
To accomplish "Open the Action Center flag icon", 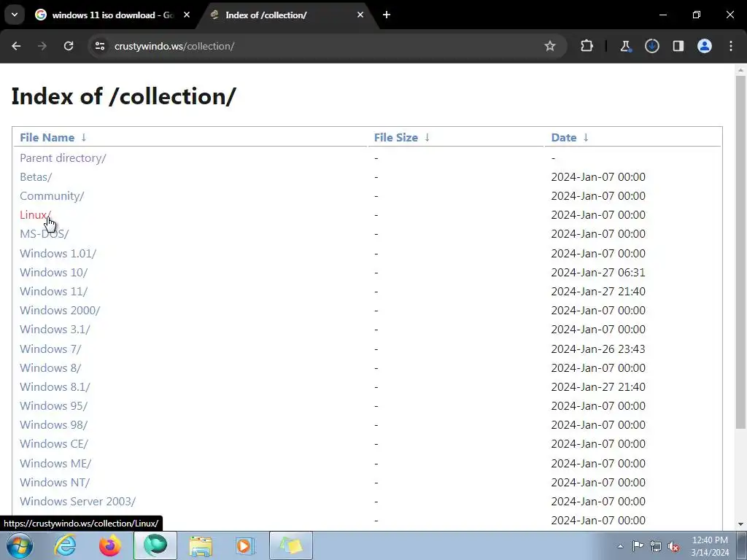I will [x=638, y=546].
